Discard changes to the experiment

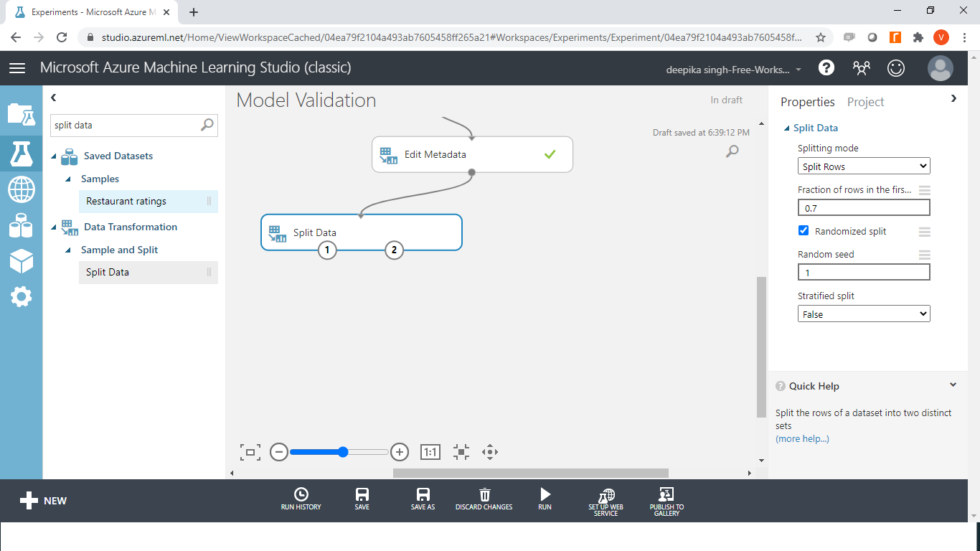(x=484, y=499)
